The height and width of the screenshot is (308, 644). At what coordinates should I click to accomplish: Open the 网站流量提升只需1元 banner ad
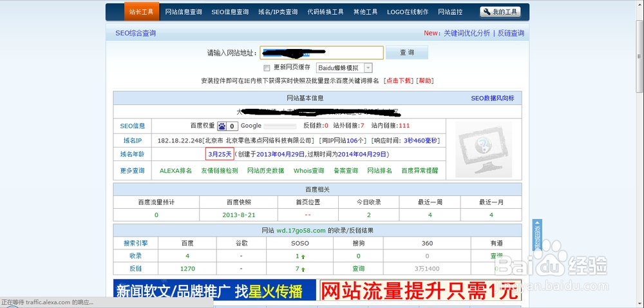[421, 292]
